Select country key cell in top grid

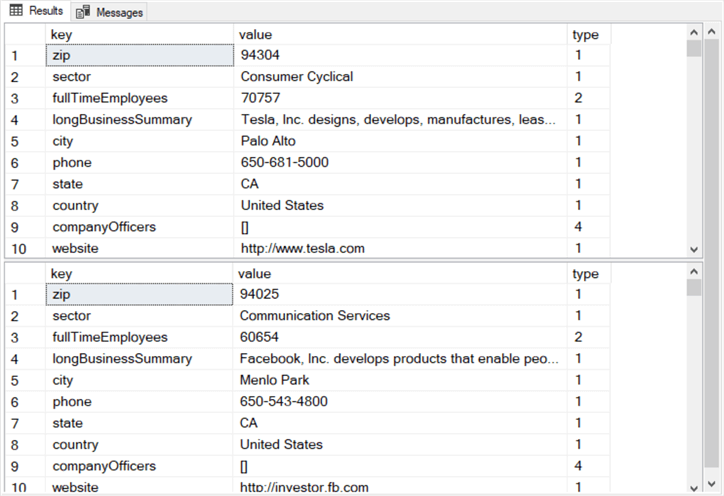(x=140, y=206)
